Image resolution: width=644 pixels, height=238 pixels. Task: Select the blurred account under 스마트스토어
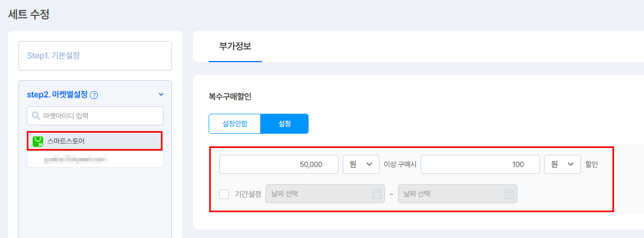pyautogui.click(x=76, y=158)
